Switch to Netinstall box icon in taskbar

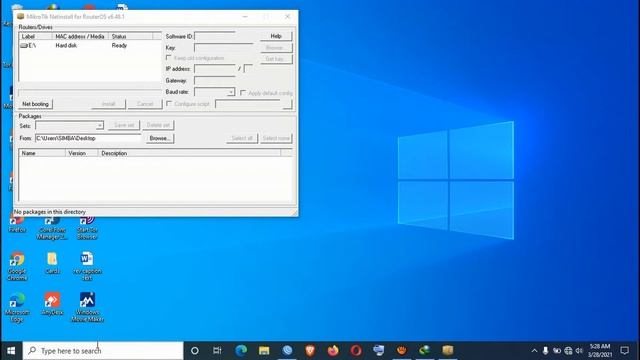[448, 351]
